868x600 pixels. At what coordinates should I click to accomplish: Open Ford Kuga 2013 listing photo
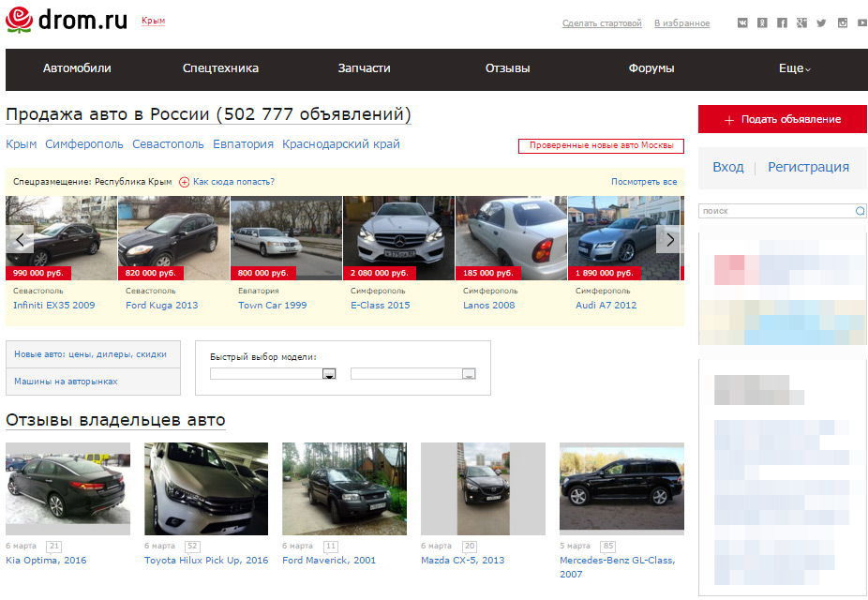tap(173, 238)
